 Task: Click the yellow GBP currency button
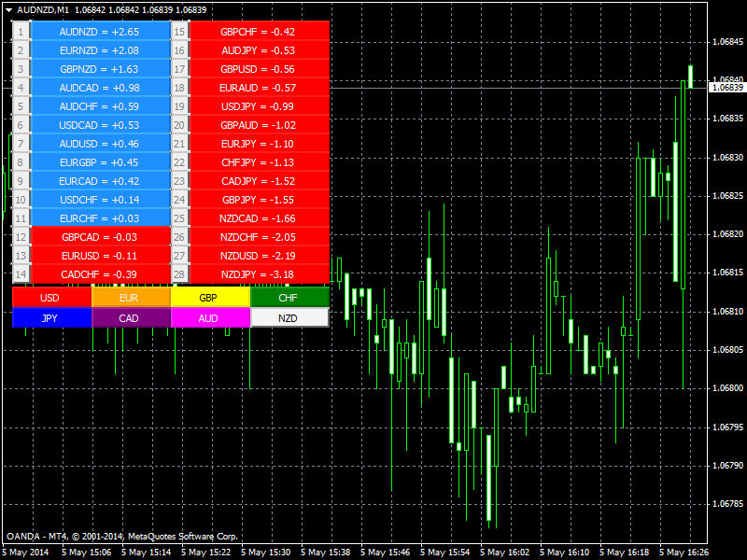(209, 298)
